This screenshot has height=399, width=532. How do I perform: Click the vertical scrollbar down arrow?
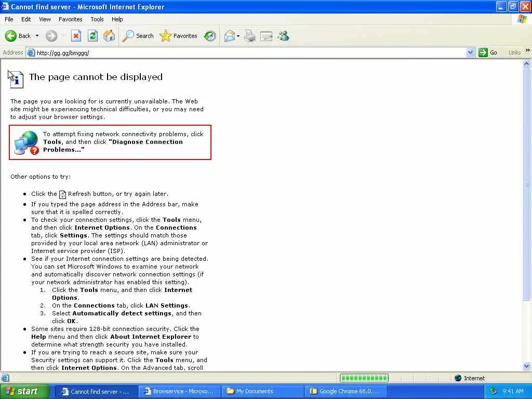tap(527, 366)
